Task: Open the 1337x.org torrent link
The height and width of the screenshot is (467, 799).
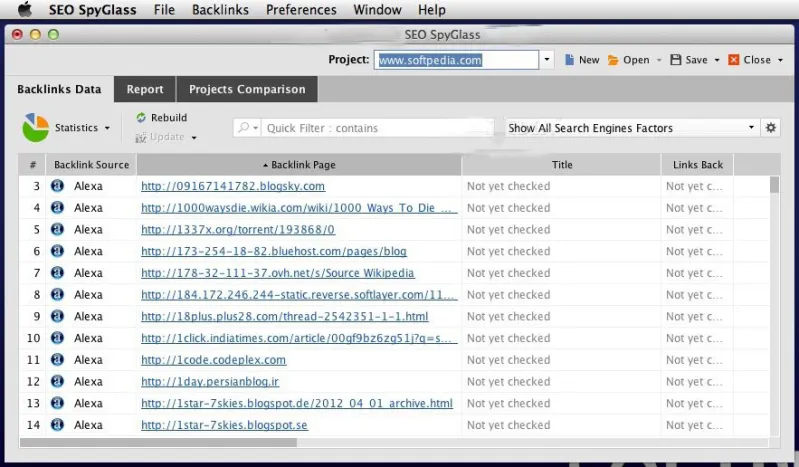Action: coord(238,229)
